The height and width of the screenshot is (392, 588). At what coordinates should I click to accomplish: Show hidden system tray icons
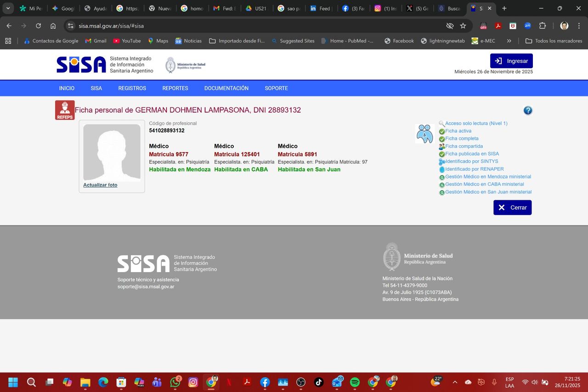coord(455,382)
